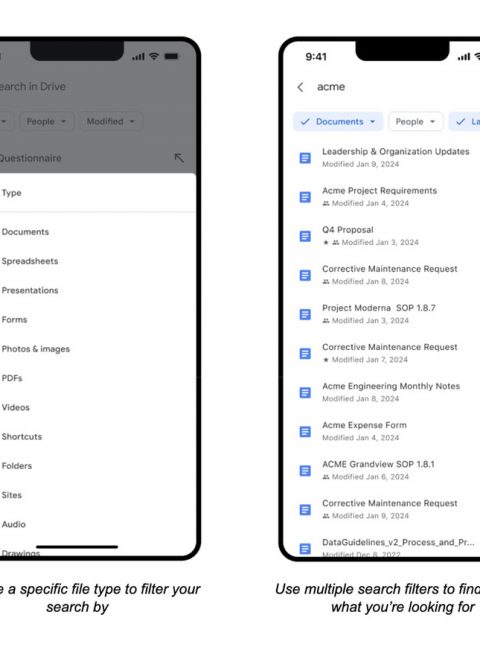
Task: Tap the Project Moderna SOP 1.8.7 doc icon
Action: [305, 314]
